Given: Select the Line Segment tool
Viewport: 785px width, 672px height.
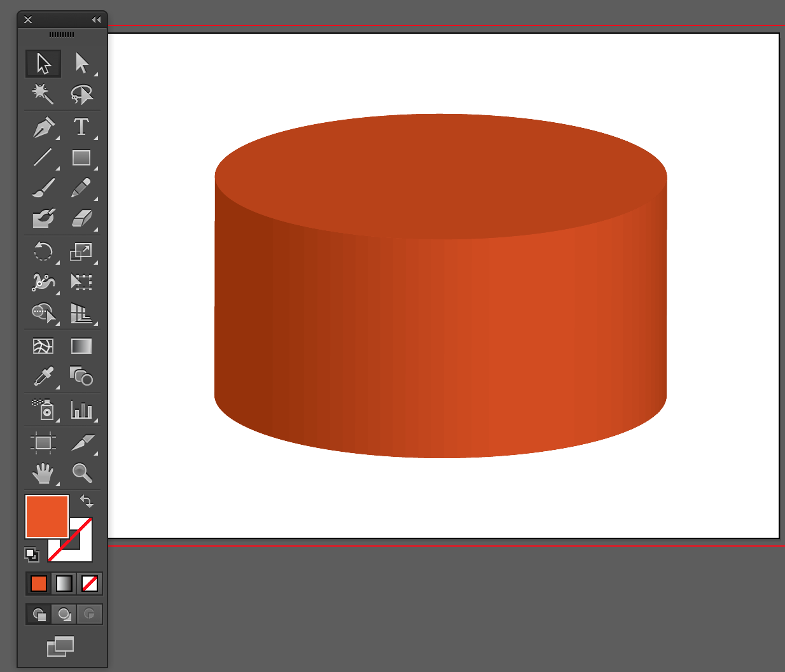Looking at the screenshot, I should pos(43,157).
